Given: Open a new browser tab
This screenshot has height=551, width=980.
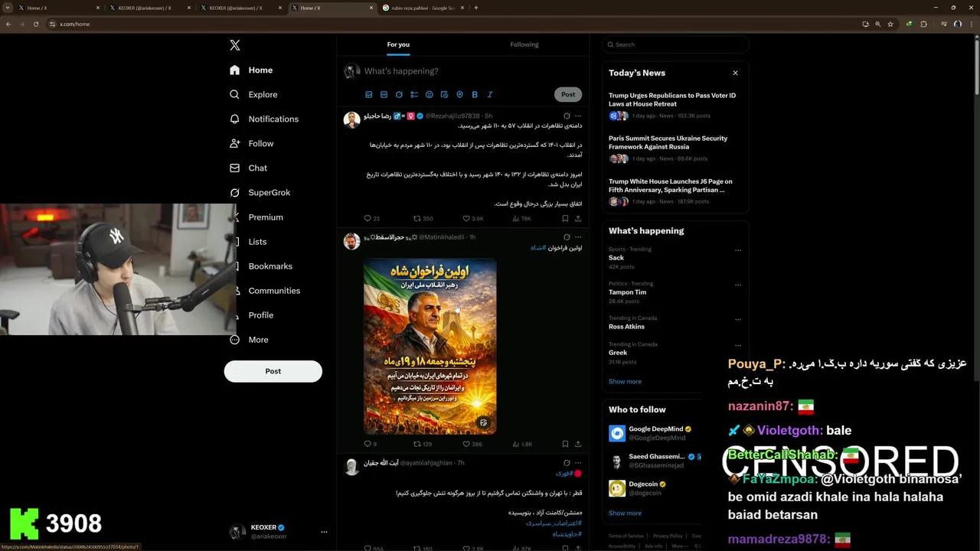Looking at the screenshot, I should point(476,8).
